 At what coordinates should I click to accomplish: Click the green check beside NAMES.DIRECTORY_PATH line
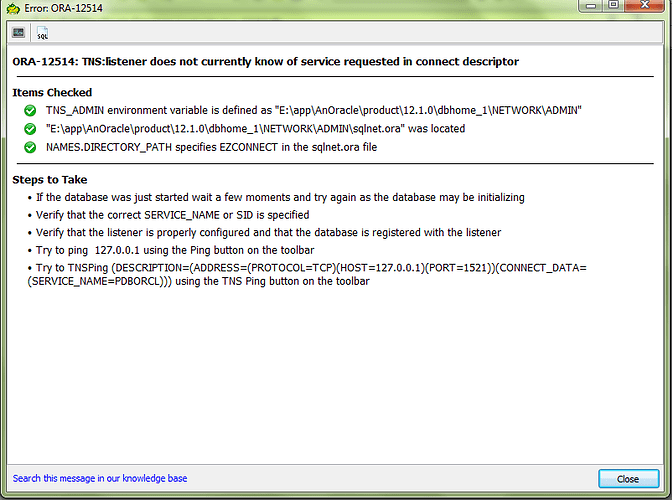(x=30, y=148)
